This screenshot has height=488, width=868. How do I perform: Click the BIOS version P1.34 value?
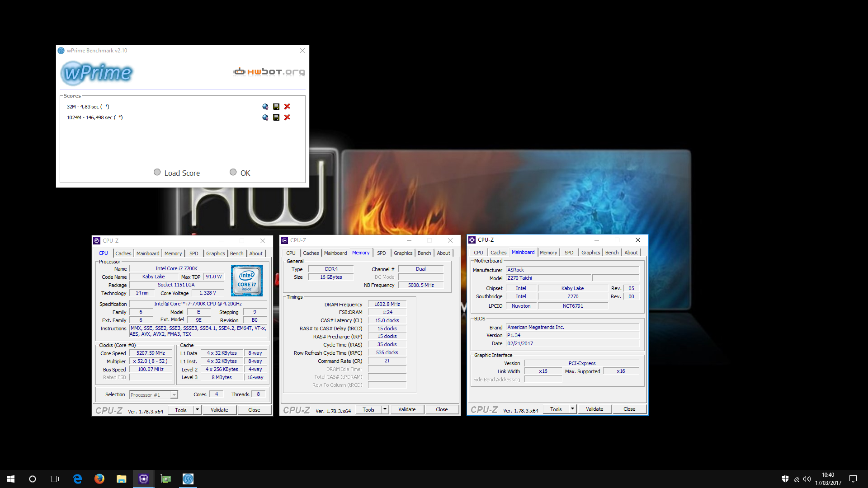[572, 336]
